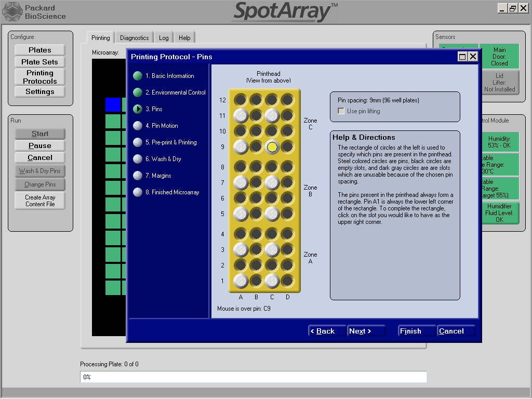
Task: Select the yellow highlighted pin C9
Action: click(272, 147)
